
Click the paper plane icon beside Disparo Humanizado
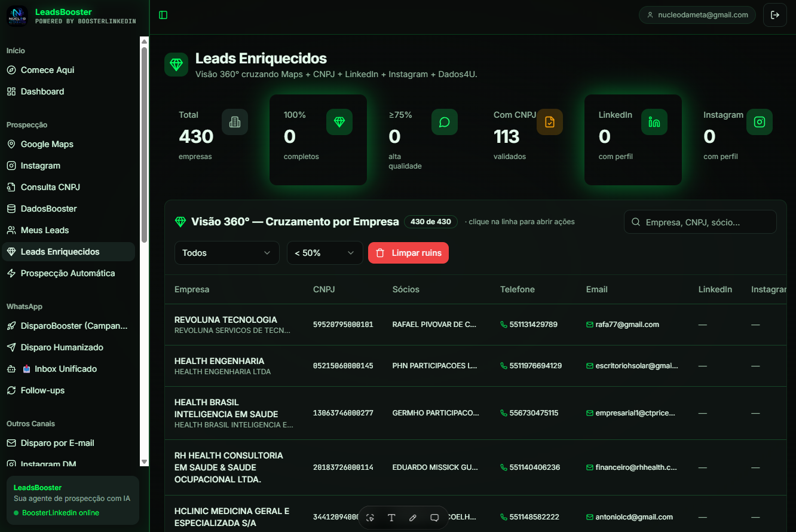(x=11, y=347)
